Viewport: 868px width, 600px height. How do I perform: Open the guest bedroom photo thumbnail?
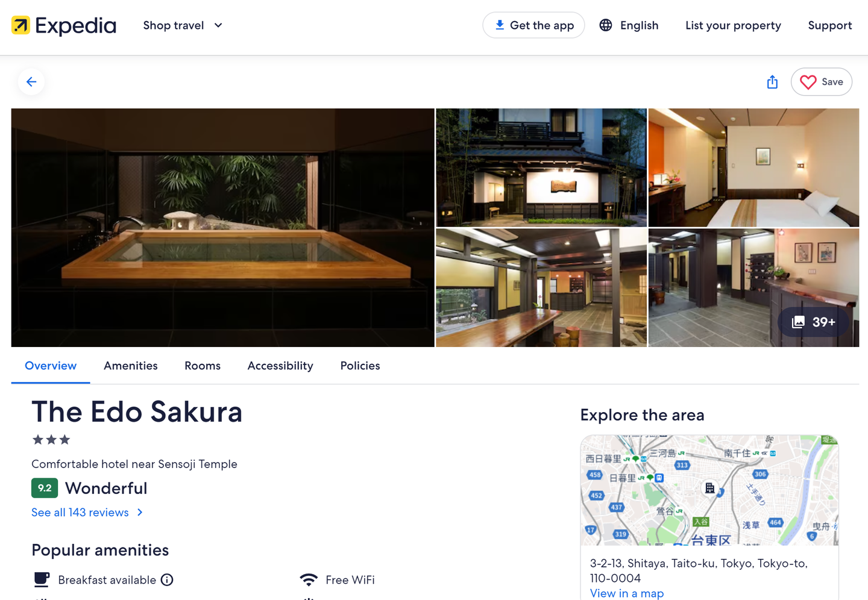coord(753,167)
